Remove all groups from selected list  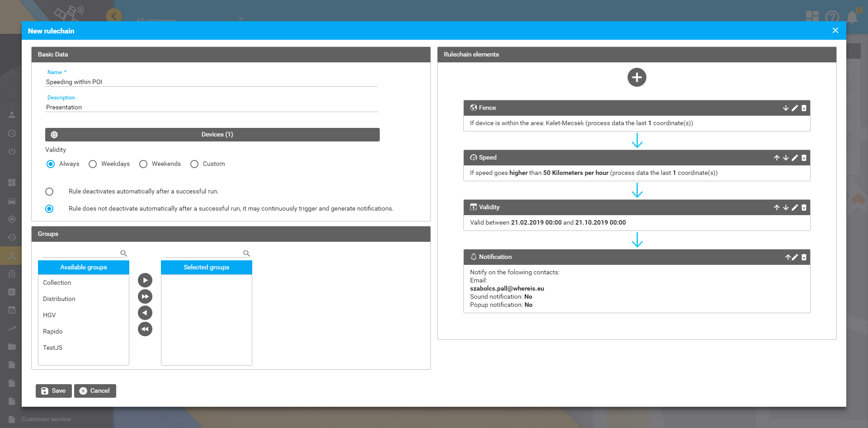[145, 329]
